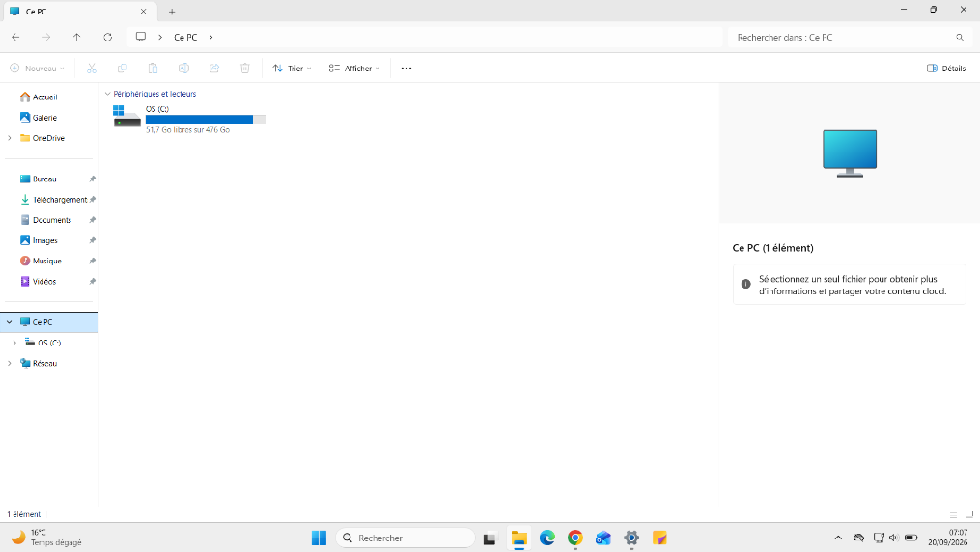This screenshot has height=552, width=980.
Task: Click the search magnifier icon
Action: coord(960,38)
